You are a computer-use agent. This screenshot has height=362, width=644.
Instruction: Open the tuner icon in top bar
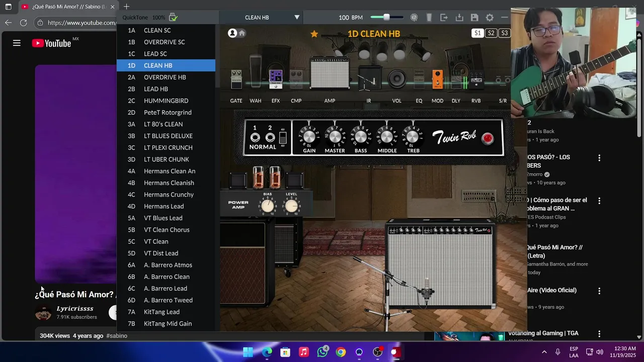pyautogui.click(x=414, y=18)
